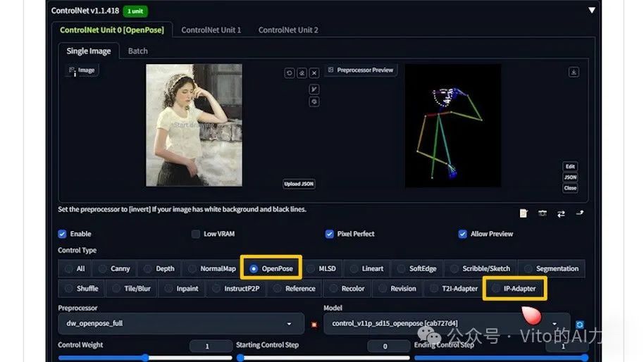The image size is (644, 362).
Task: Switch to ControlNet Unit 0 [OpenPose] tab
Action: click(x=112, y=30)
